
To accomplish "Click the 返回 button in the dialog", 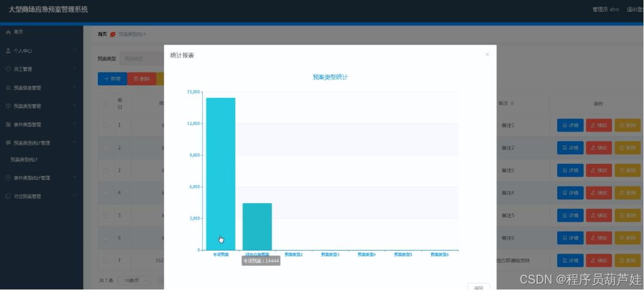I will (x=478, y=287).
